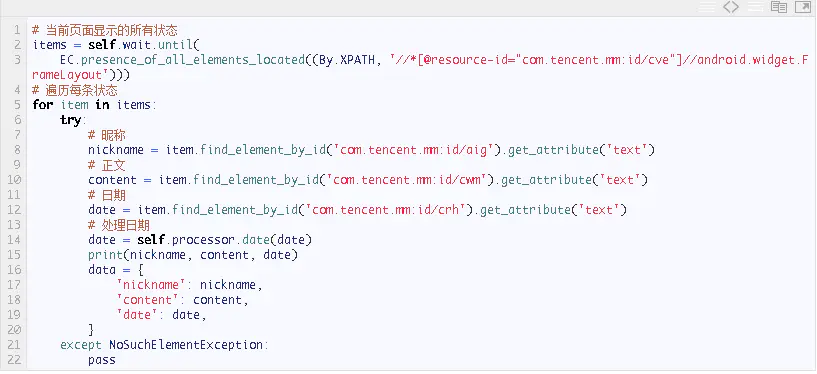Click the 'com.tencent.mm:id/aig' string
Image resolution: width=817 pixels, height=374 pixels.
coord(413,150)
